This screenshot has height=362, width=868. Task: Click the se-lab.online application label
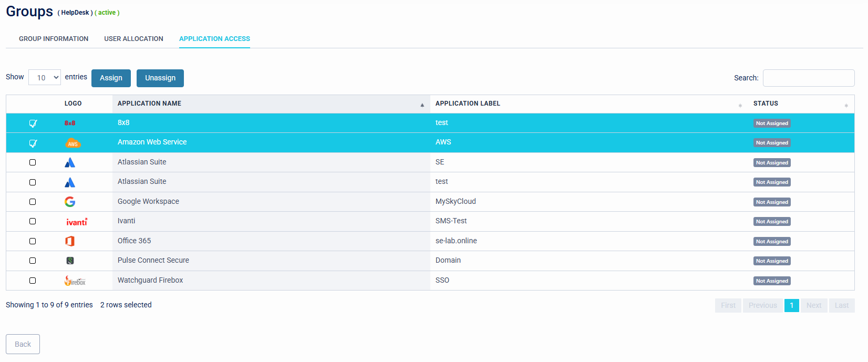click(456, 241)
